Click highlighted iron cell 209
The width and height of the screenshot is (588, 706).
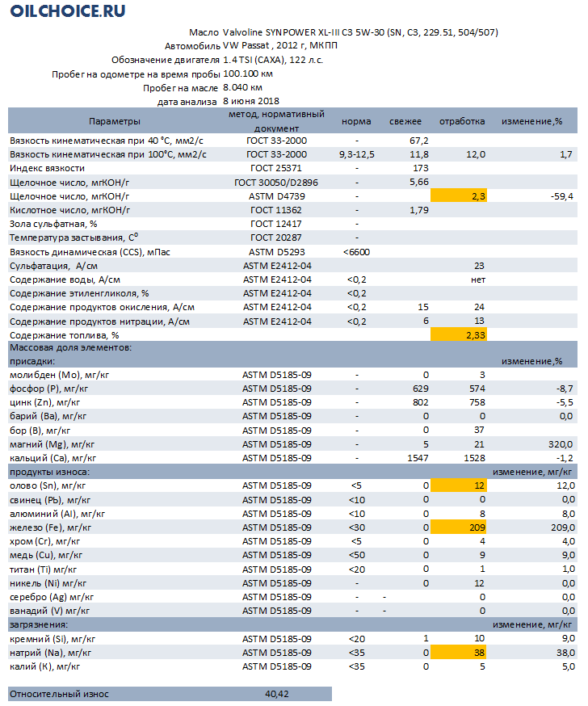(458, 527)
